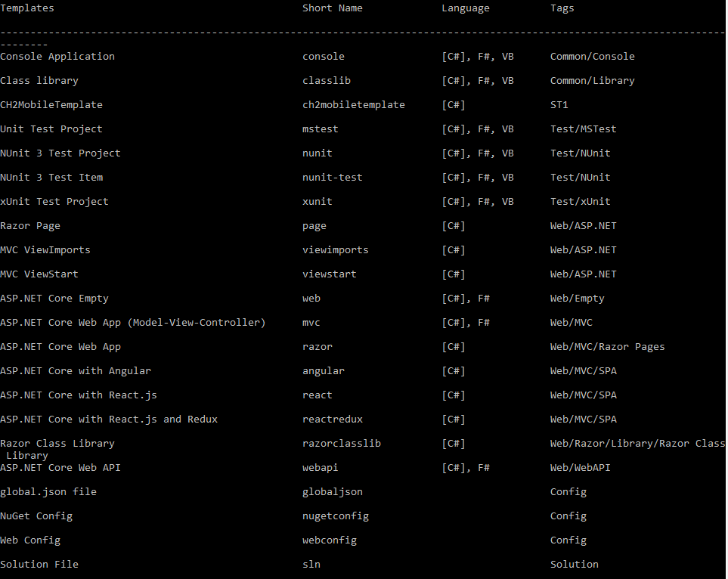Click the angular short name
Image resolution: width=728 pixels, height=579 pixels.
[x=323, y=371]
